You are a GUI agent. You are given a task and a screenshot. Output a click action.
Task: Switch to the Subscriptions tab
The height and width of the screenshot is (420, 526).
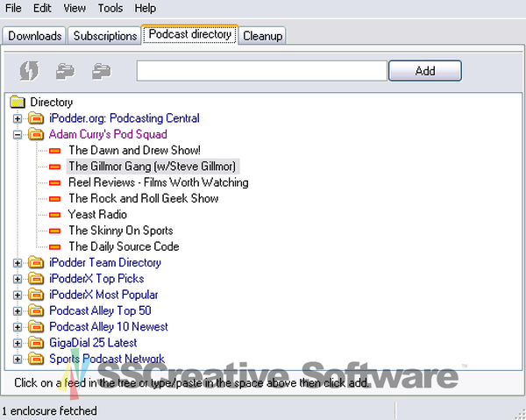click(x=105, y=36)
